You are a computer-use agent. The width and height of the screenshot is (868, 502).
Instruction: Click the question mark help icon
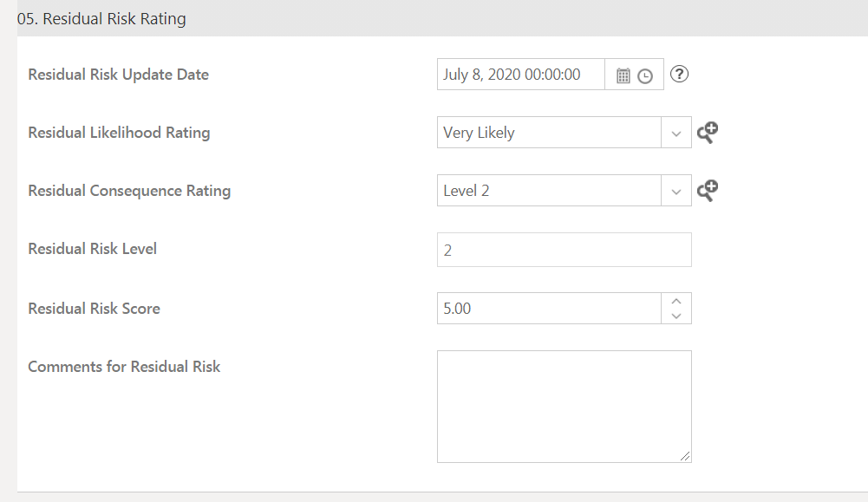pyautogui.click(x=680, y=75)
